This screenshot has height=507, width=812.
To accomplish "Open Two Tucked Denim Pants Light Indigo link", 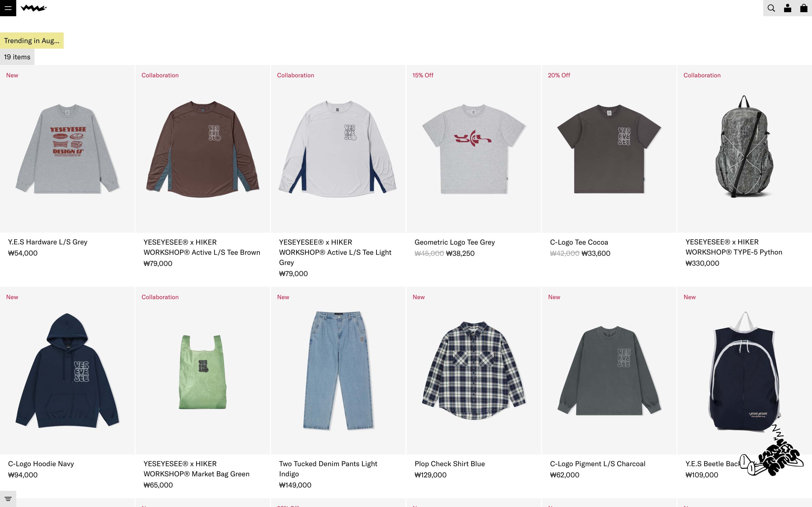I will tap(328, 468).
